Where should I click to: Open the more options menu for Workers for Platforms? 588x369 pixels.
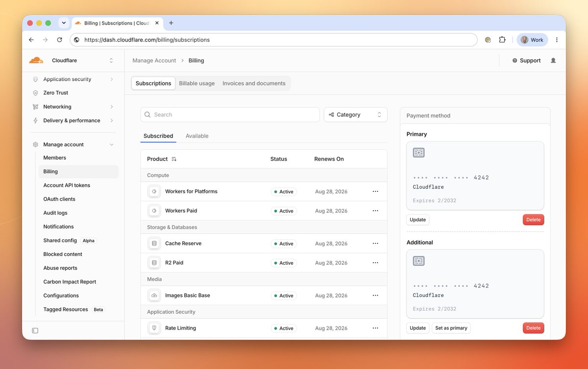(375, 191)
